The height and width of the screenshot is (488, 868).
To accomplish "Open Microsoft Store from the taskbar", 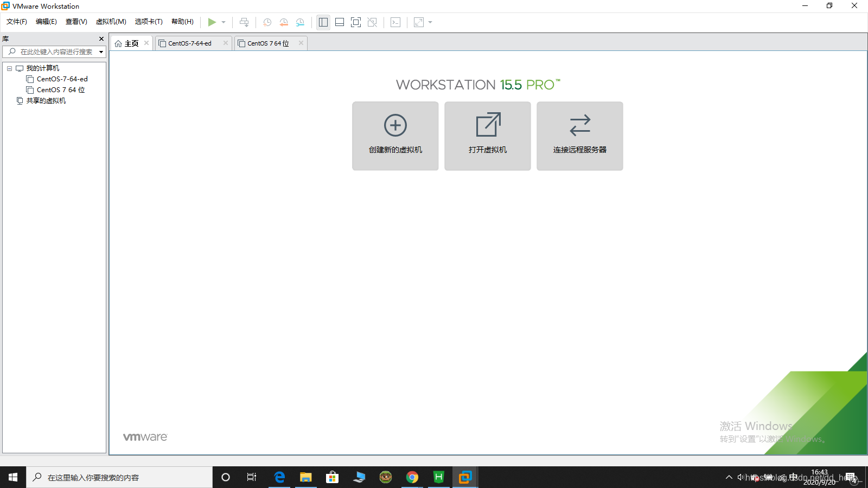I will coord(333,477).
